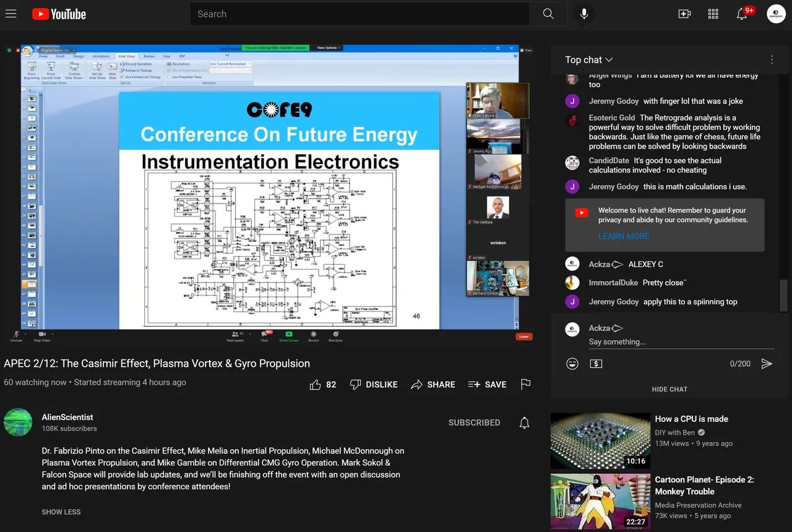The width and height of the screenshot is (792, 532).
Task: Click red Leave button in Zoom
Action: [x=523, y=337]
